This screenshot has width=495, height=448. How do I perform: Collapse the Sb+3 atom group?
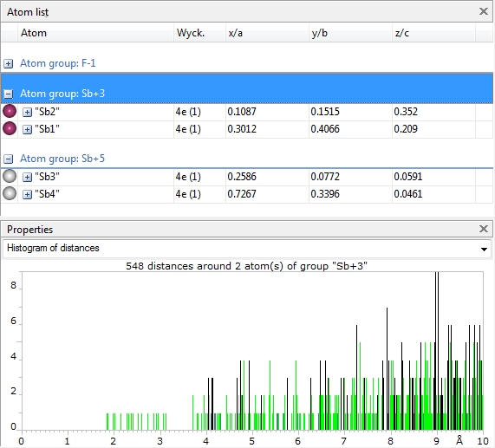click(x=8, y=94)
